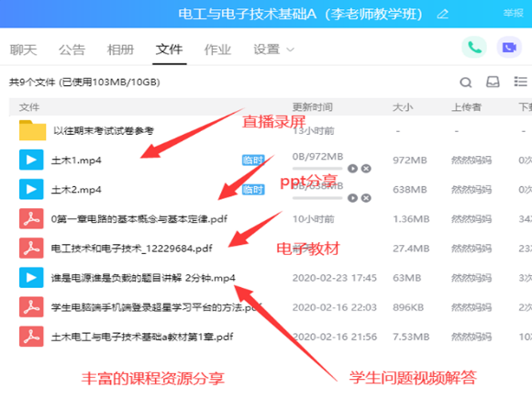Screen dimensions: 532x410
Task: Start a voice call with green phone icon
Action: pos(474,48)
